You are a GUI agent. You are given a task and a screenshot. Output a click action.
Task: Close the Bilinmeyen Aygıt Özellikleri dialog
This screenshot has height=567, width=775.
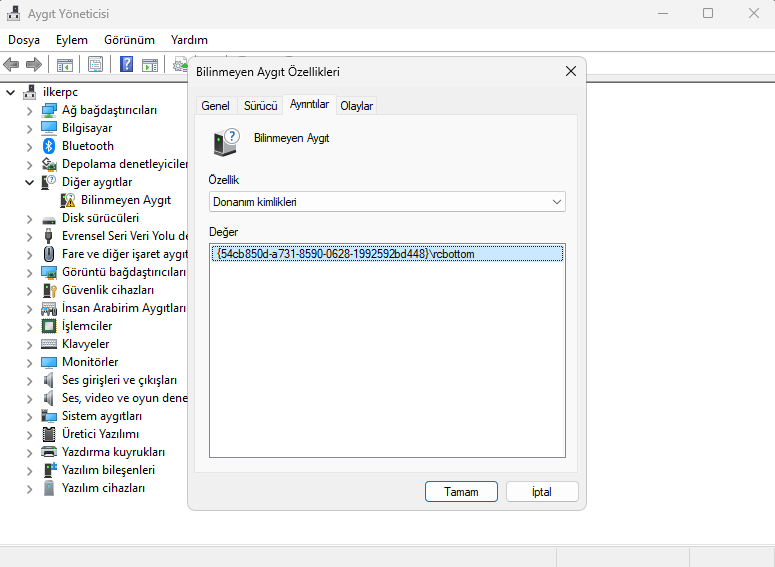(x=571, y=71)
